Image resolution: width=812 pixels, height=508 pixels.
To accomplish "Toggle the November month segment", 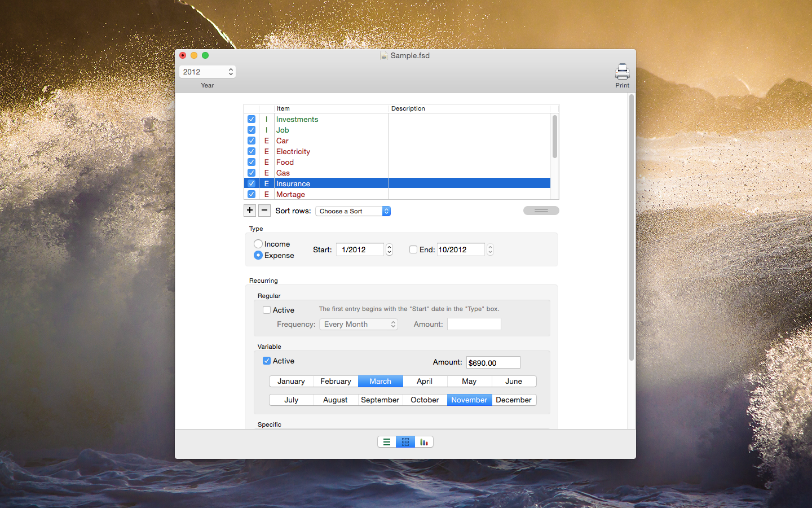I will pyautogui.click(x=469, y=400).
